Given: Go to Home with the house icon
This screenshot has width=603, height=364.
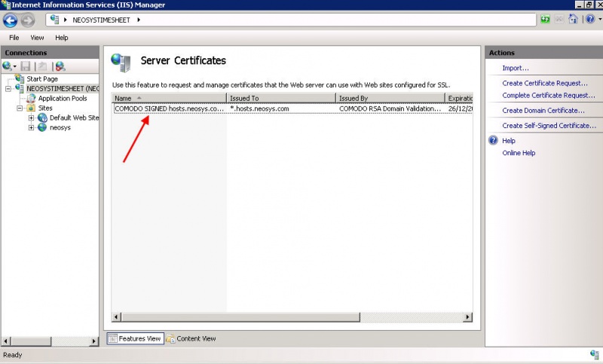Looking at the screenshot, I should click(573, 19).
